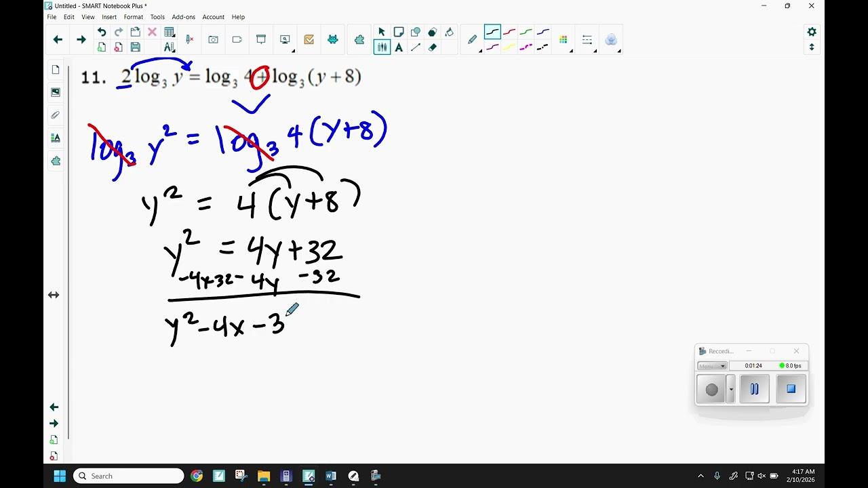
Task: Pick the sticky note shape tool
Action: click(399, 32)
